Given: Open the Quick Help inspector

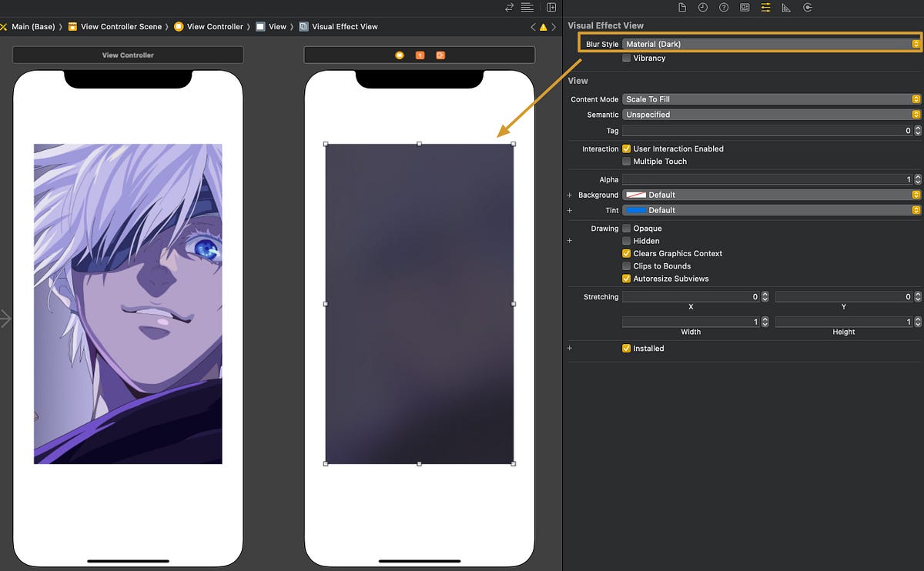Looking at the screenshot, I should [x=722, y=8].
